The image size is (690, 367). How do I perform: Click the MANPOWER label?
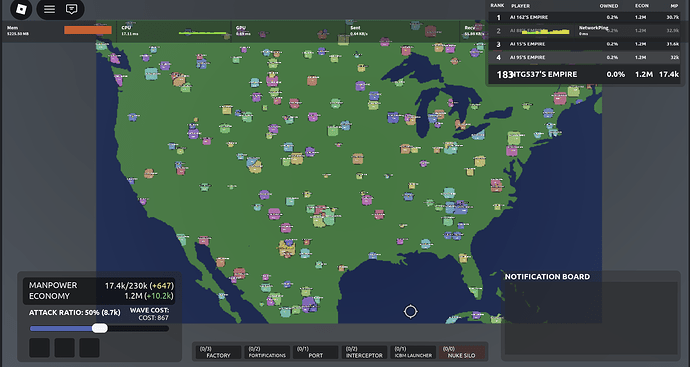click(53, 285)
